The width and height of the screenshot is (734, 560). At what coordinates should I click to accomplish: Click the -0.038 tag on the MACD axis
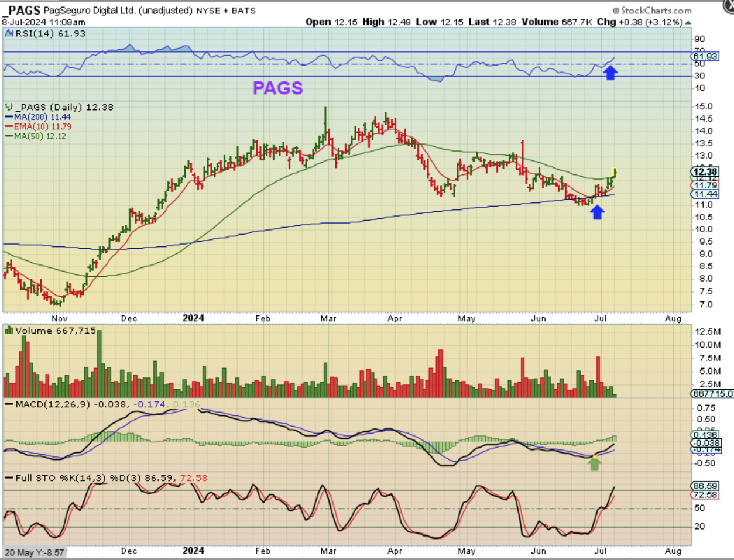706,443
